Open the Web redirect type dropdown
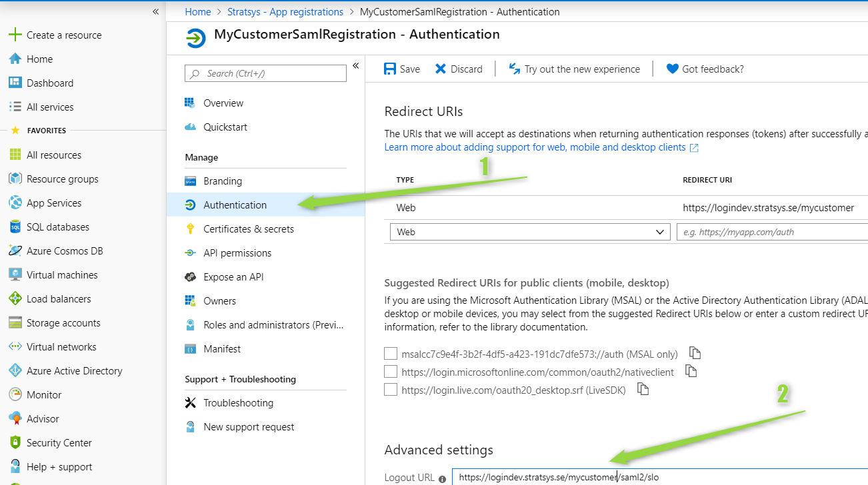The image size is (868, 485). point(530,232)
